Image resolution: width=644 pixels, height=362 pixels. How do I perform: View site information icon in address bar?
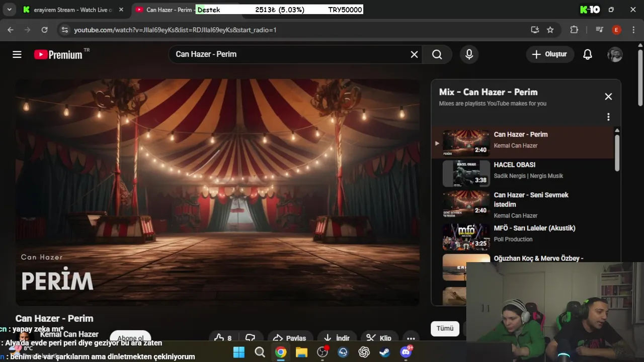(x=64, y=30)
